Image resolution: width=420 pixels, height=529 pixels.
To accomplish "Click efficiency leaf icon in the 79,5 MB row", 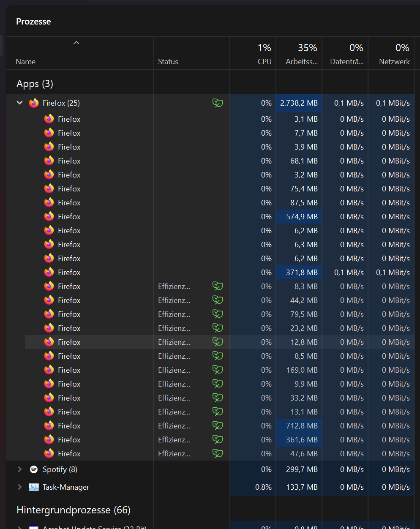I will tap(218, 314).
